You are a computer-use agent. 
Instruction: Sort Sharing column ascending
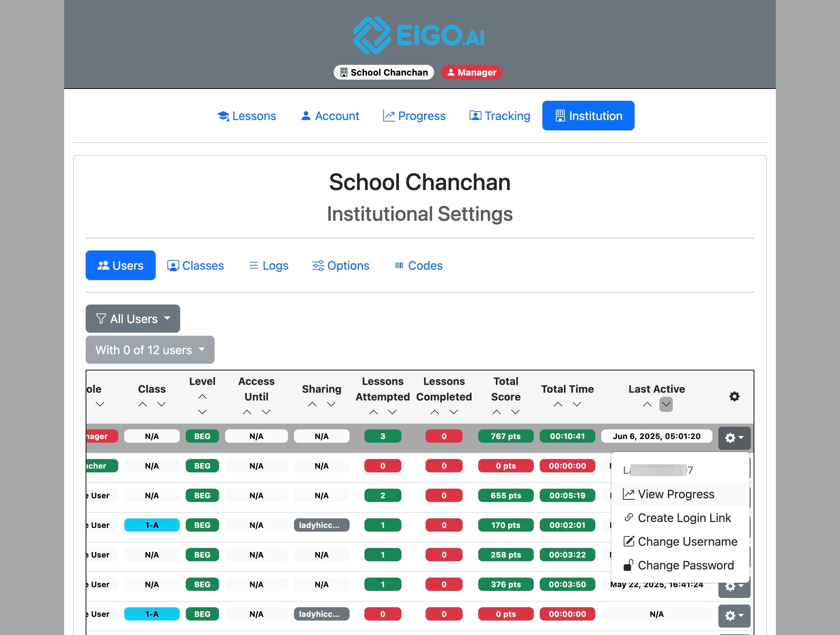click(x=312, y=404)
